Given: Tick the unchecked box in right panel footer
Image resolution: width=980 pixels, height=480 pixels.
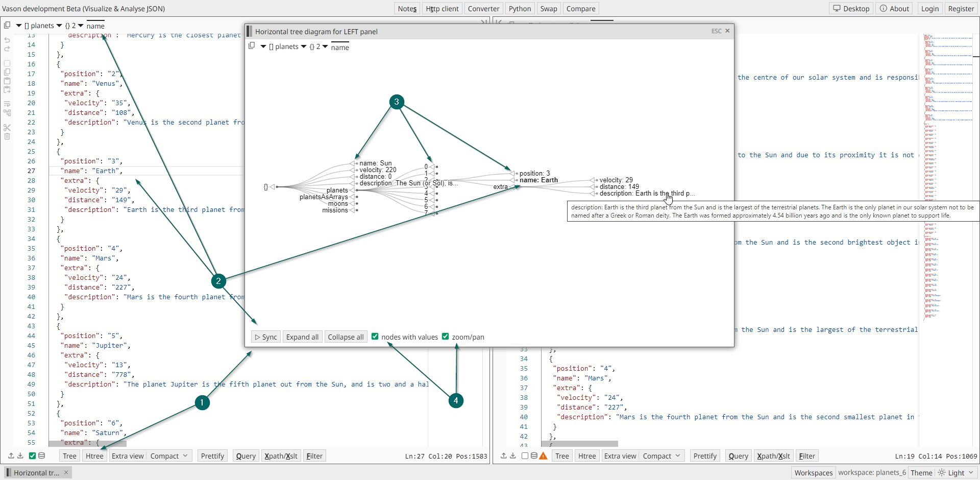Looking at the screenshot, I should tap(525, 456).
